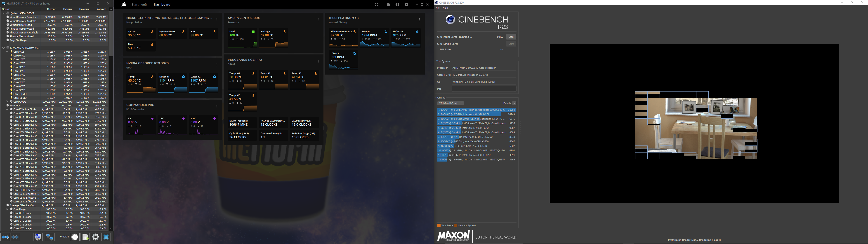Click HWiNFO logging sheet-plus icon
This screenshot has width=868, height=244.
(85, 237)
